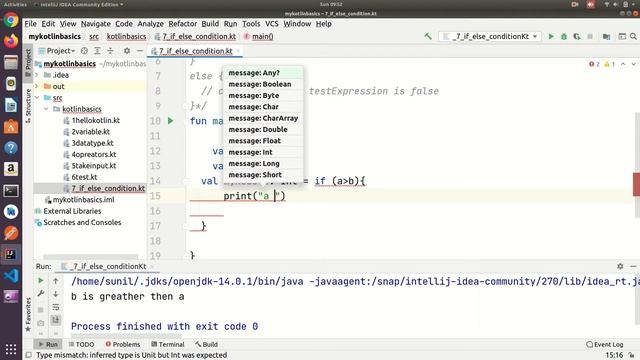Screen dimensions: 640x360
Task: Open Search Everywhere magnifier icon
Action: [x=633, y=36]
